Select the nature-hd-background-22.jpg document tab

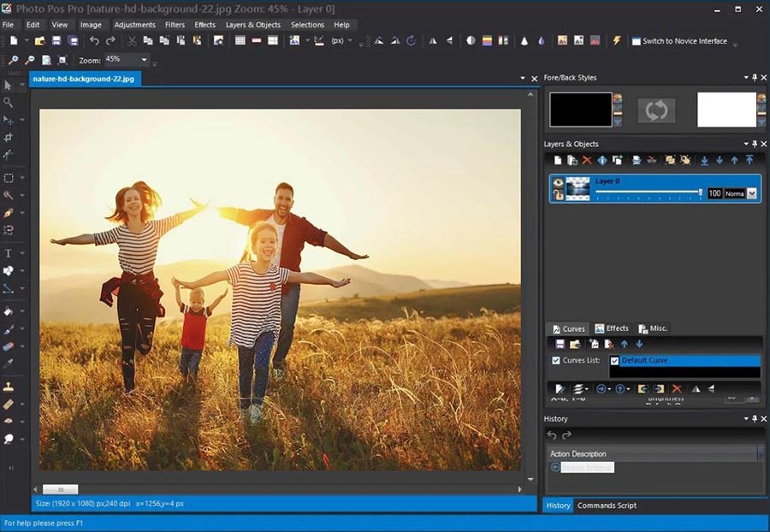pos(85,79)
